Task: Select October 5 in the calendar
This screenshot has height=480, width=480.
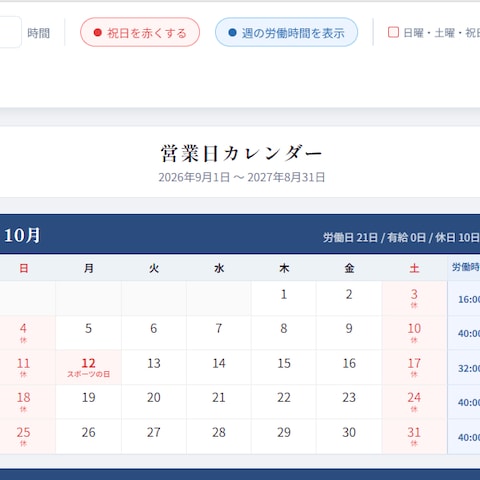Action: (88, 333)
